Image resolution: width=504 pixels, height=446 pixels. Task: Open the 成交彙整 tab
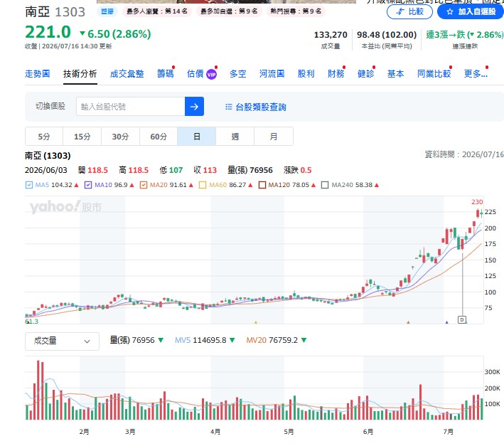(127, 74)
